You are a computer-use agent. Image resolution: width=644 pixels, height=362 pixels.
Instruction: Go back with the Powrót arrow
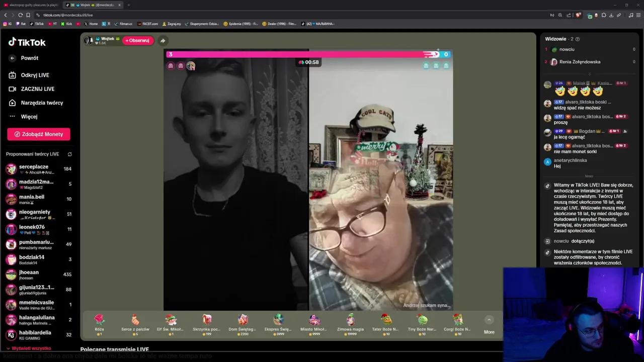coord(13,58)
